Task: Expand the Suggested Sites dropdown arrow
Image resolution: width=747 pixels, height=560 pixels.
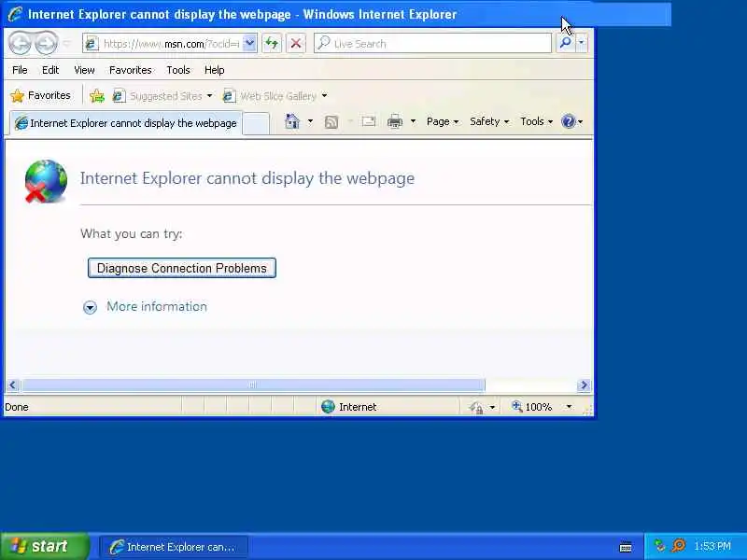Action: [209, 96]
